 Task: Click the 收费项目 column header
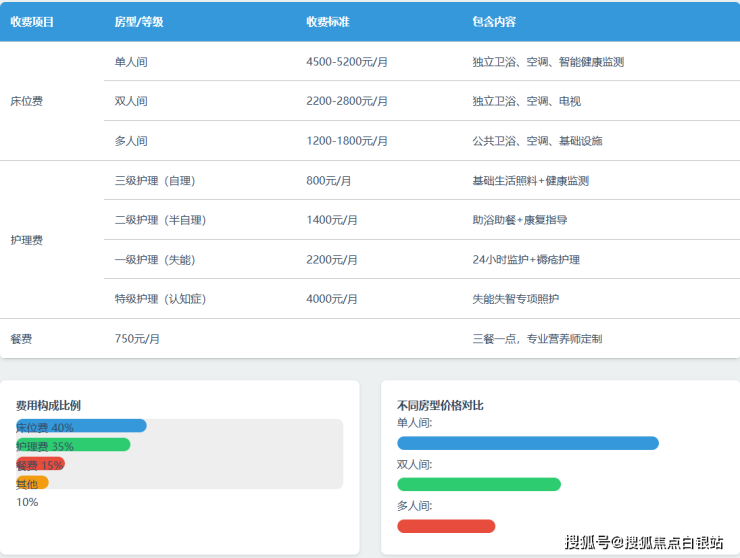[32, 21]
